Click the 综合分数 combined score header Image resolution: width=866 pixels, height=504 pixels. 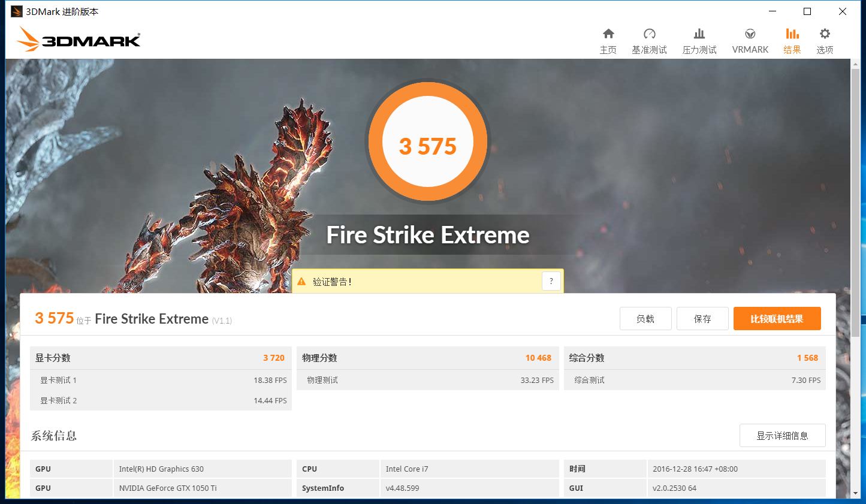(x=587, y=358)
